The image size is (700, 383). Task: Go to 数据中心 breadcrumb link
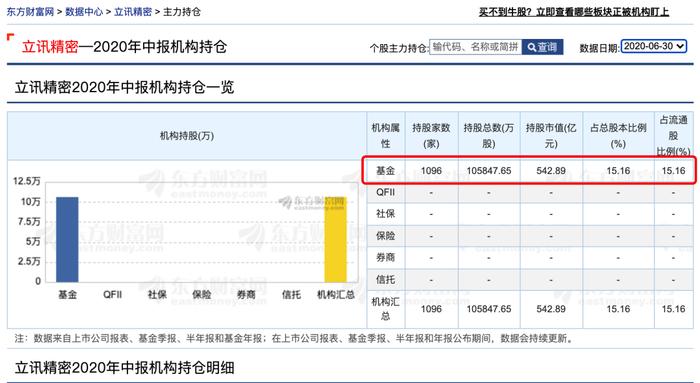coord(84,12)
